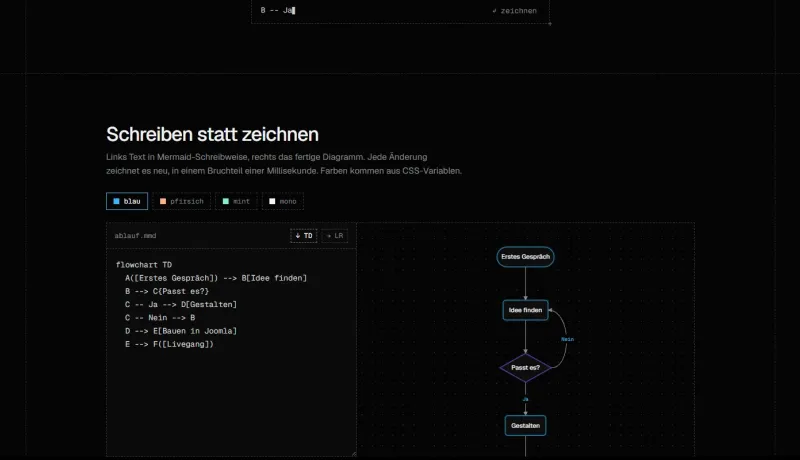Viewport: 800px width, 460px height.
Task: Click the code line with 'A([Erstes Gespräch])'
Action: pos(216,278)
